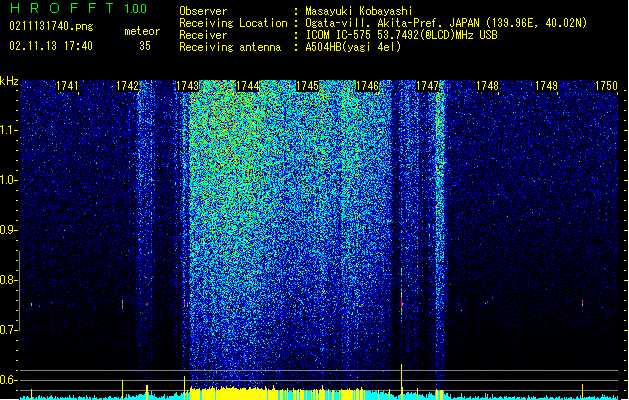
Task: Click the 1750 time marker
Action: 607,86
